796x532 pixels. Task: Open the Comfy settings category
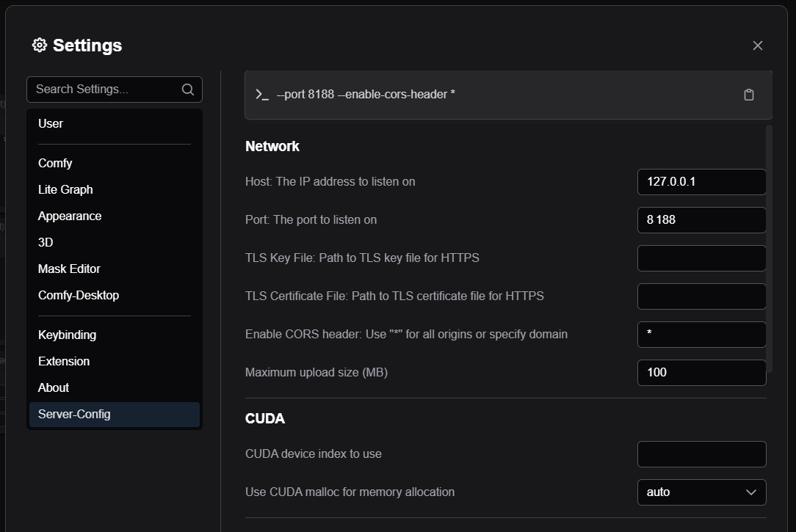click(x=55, y=163)
